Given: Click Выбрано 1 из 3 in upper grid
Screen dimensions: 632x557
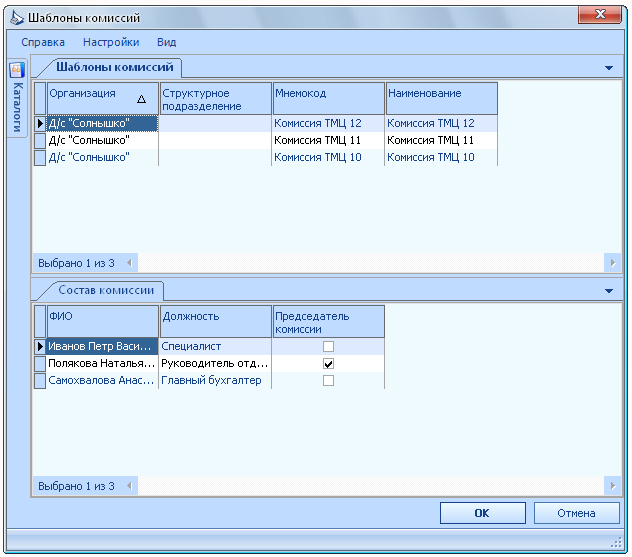Looking at the screenshot, I should (x=76, y=263).
